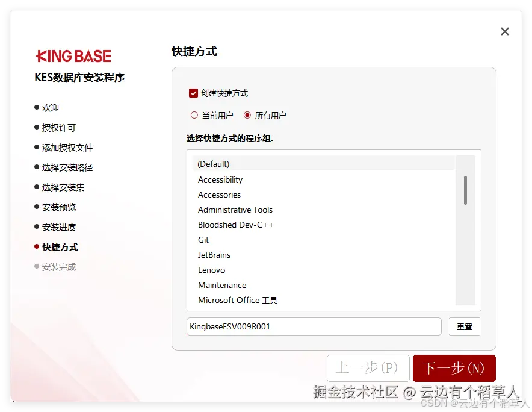Click the KINGBASE logo
532x412 pixels.
[73, 56]
